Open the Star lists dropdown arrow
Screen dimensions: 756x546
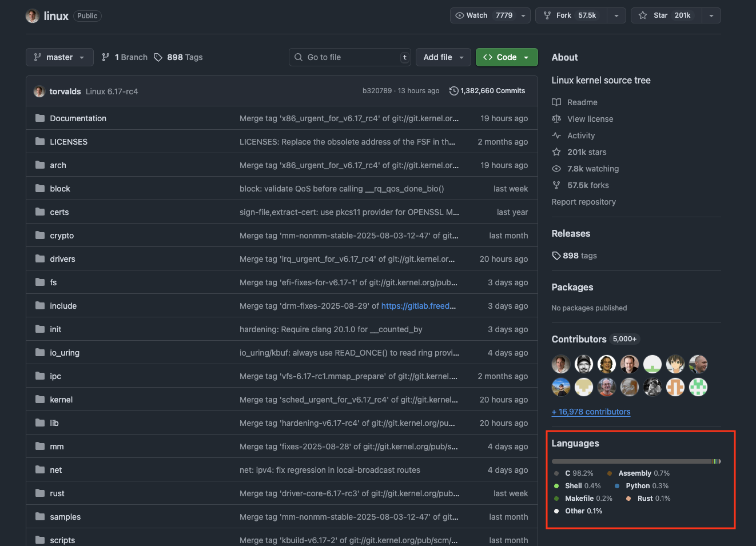(x=711, y=16)
